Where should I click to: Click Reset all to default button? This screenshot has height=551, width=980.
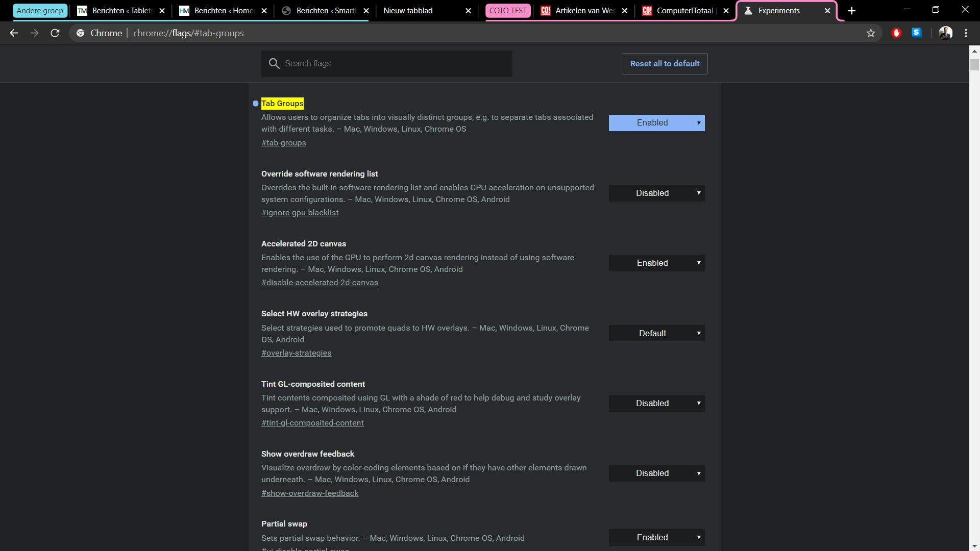[665, 64]
